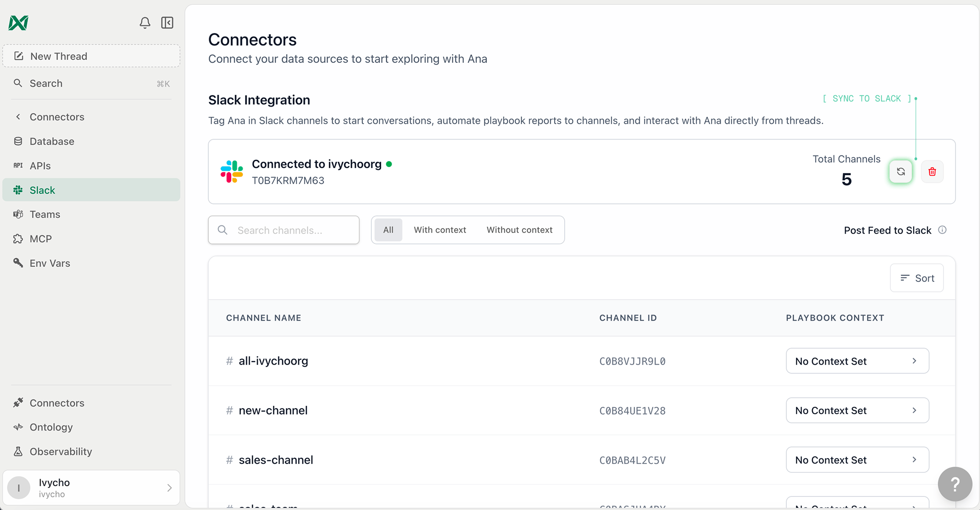980x510 pixels.
Task: Click the Ivycho avatar
Action: (19, 488)
